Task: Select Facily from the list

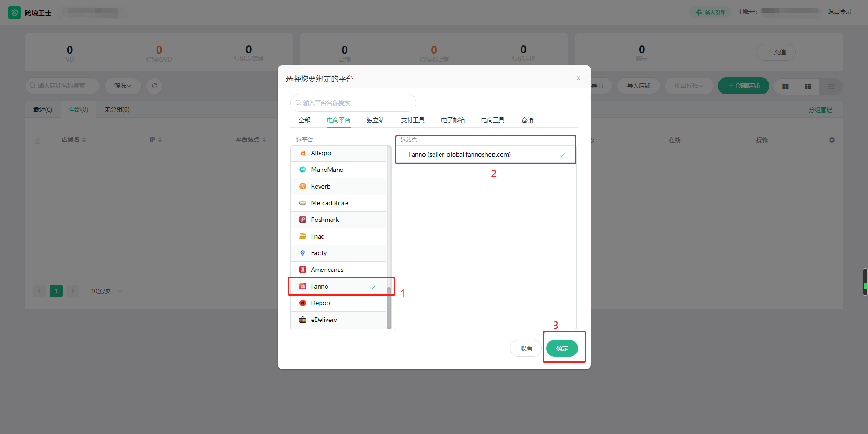Action: [x=339, y=253]
